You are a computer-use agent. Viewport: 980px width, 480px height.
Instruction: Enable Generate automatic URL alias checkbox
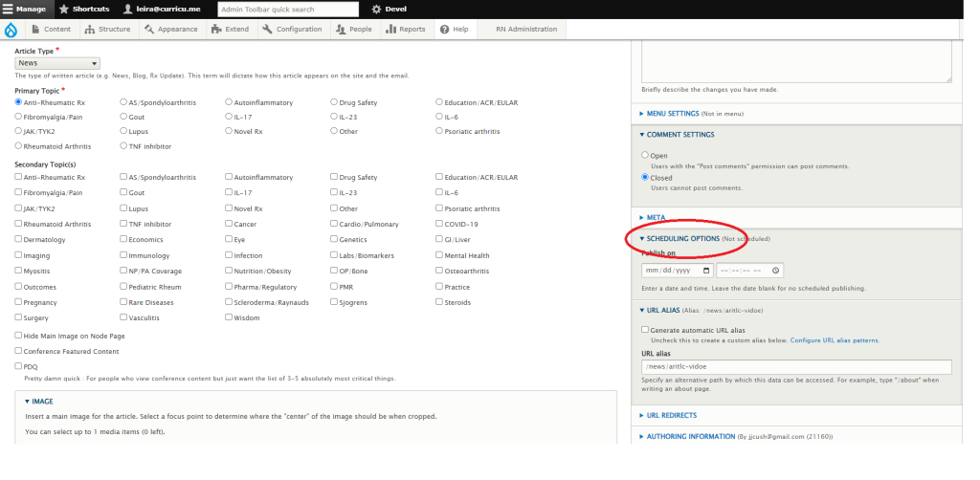[x=645, y=329]
